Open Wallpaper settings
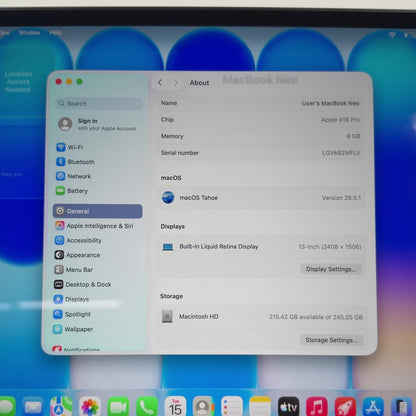Image resolution: width=416 pixels, height=416 pixels. point(73,329)
